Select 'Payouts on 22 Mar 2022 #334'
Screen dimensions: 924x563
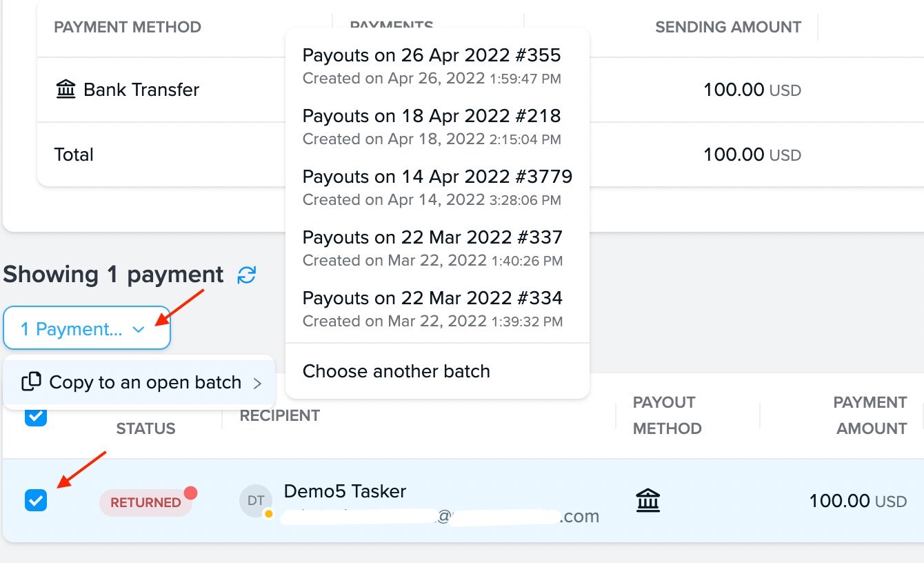[432, 298]
